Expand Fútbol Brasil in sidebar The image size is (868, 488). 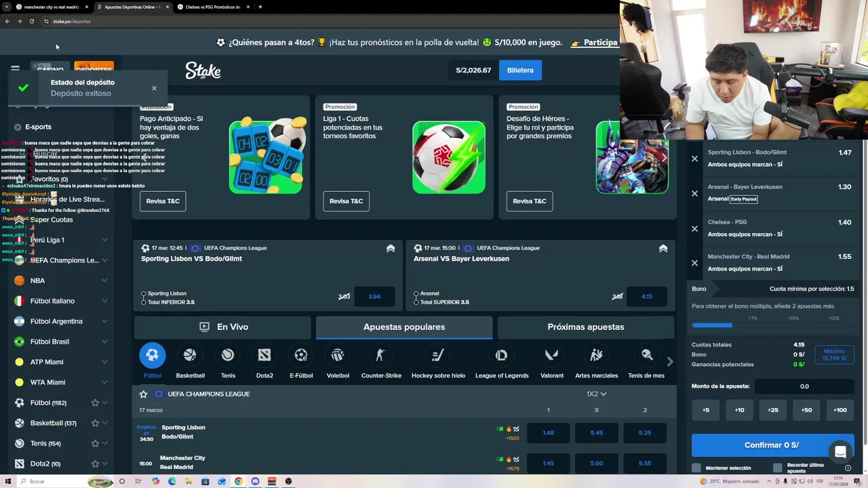[104, 342]
